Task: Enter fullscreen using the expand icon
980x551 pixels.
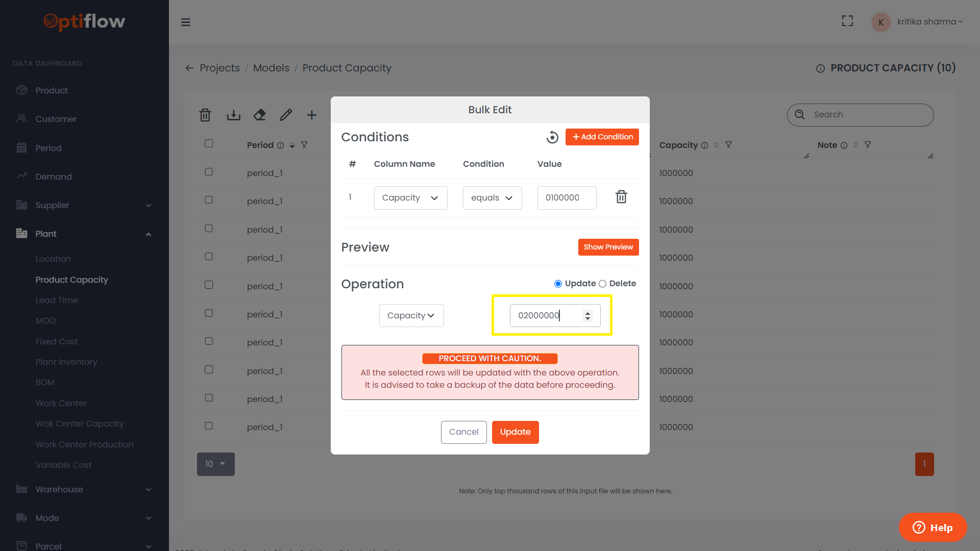Action: [847, 21]
